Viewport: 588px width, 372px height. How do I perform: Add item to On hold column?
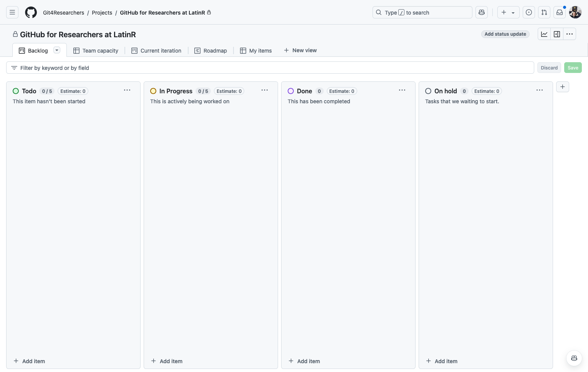[442, 361]
